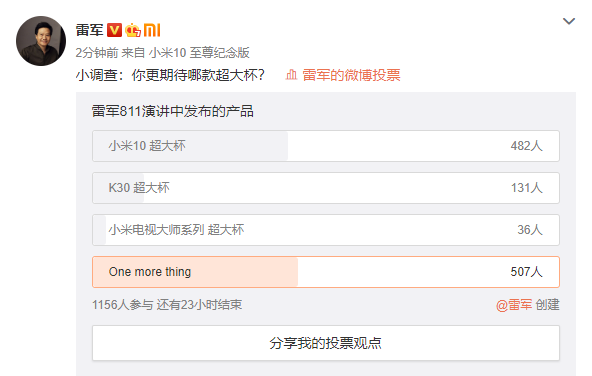The height and width of the screenshot is (376, 592).
Task: Select the One more thing option
Action: tap(326, 272)
